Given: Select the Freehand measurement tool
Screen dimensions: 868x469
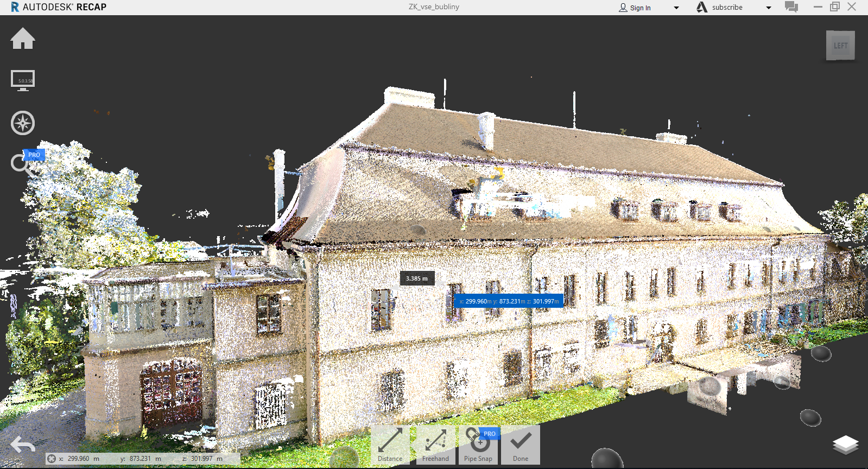Looking at the screenshot, I should (435, 445).
